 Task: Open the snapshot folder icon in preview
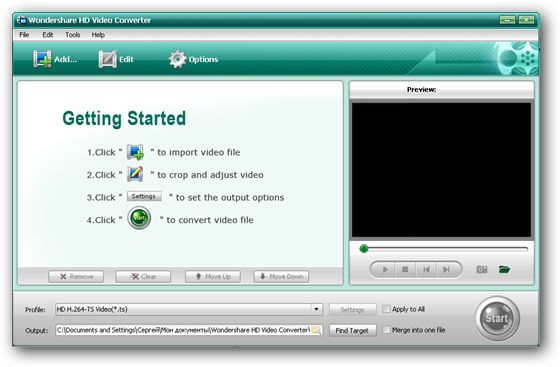tap(504, 269)
